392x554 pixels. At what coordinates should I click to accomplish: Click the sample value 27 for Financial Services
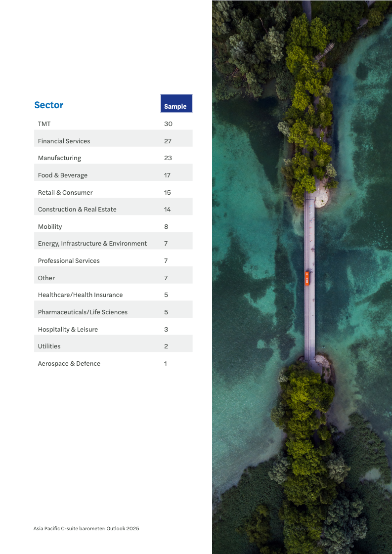[x=168, y=141]
